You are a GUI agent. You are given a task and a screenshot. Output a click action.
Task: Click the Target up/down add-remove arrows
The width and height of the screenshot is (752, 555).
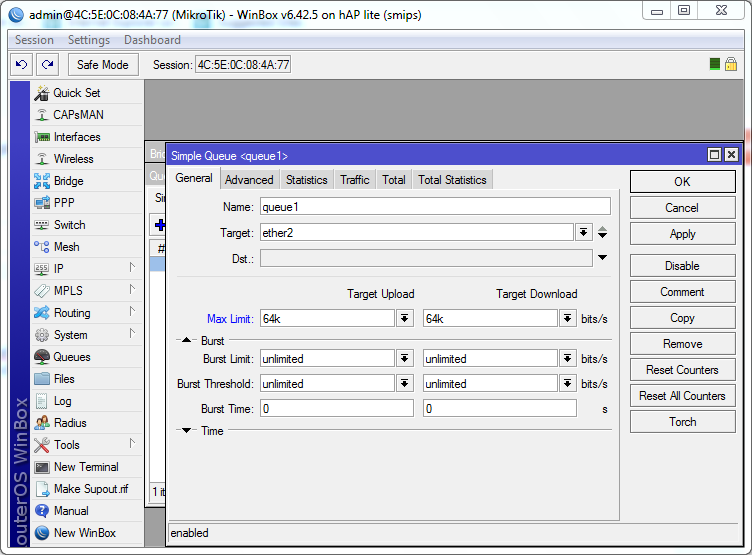603,233
